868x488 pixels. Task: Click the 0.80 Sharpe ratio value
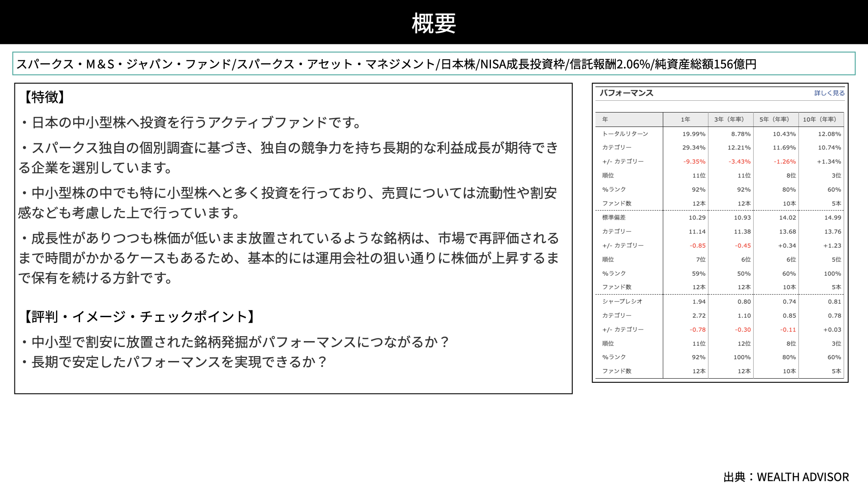pyautogui.click(x=744, y=301)
